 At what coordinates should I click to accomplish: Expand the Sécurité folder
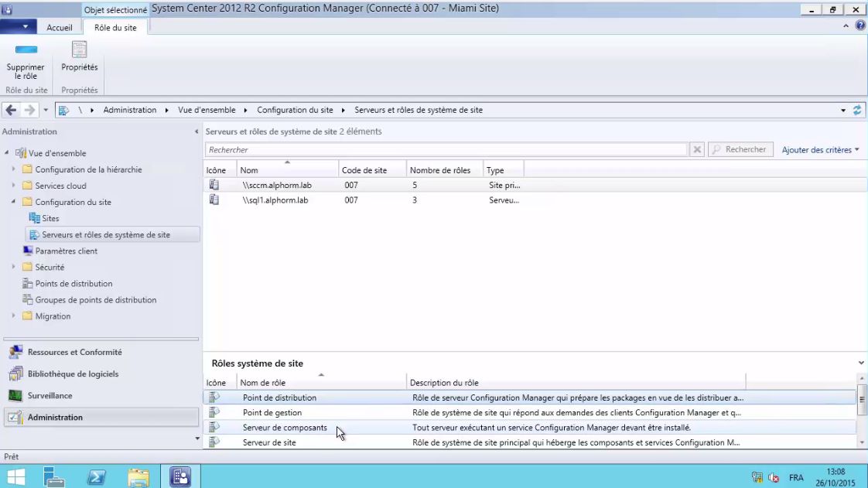(x=13, y=268)
